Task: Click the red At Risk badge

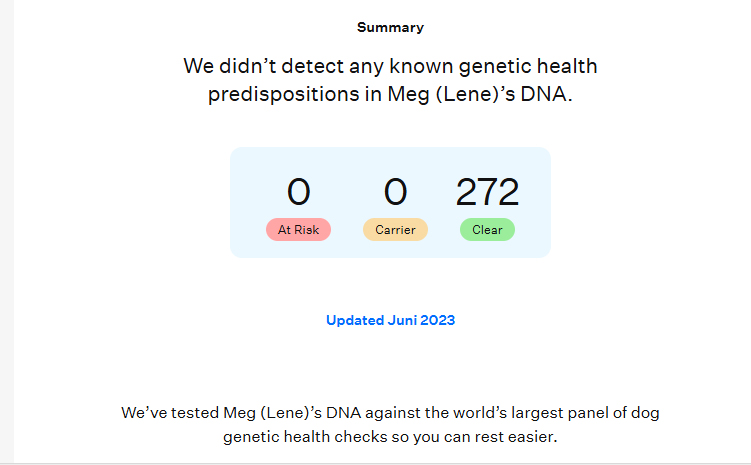Action: coord(298,229)
